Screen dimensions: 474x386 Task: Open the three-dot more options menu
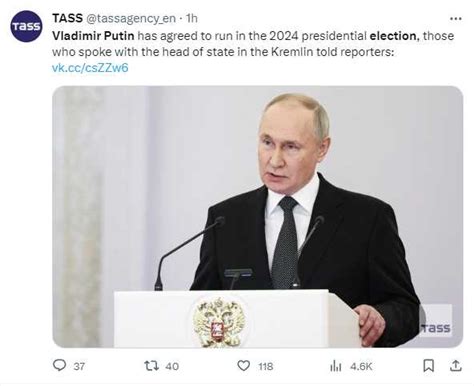[x=456, y=19]
